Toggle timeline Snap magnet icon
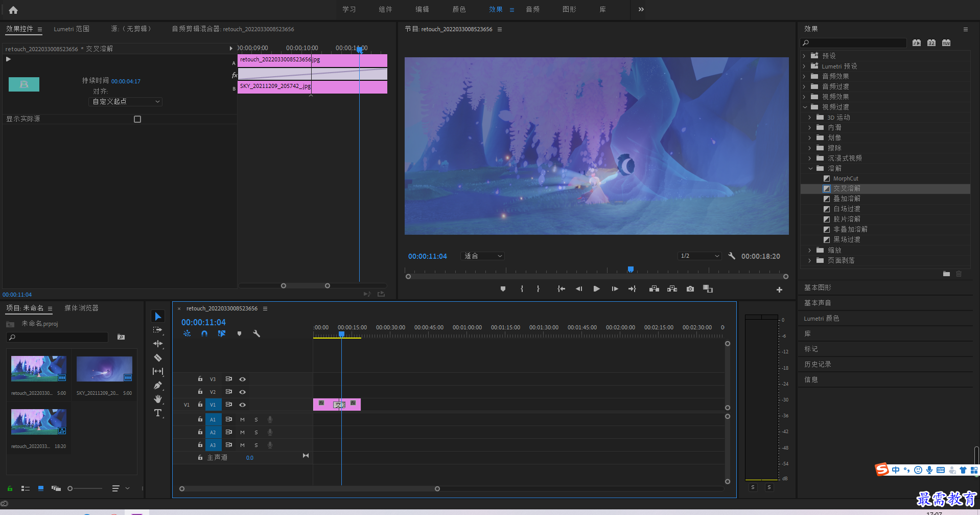Image resolution: width=980 pixels, height=515 pixels. coord(204,333)
